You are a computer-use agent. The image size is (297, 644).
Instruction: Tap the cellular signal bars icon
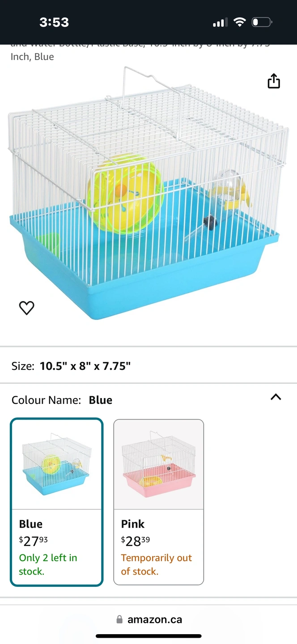tap(220, 22)
